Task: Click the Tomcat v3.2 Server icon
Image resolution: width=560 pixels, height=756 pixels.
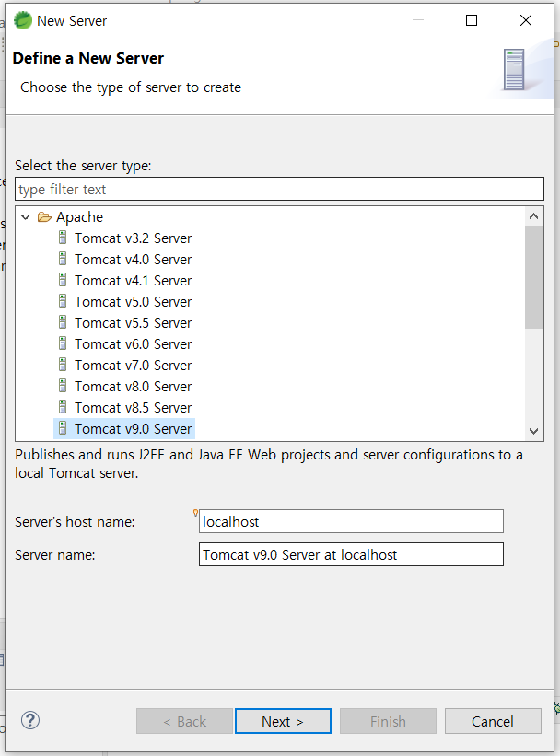Action: tap(63, 238)
